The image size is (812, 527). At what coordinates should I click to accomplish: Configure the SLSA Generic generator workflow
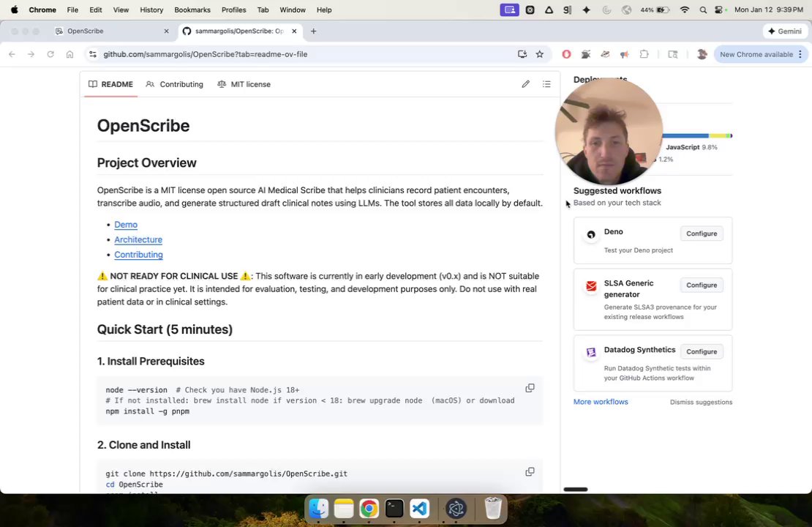[702, 285]
